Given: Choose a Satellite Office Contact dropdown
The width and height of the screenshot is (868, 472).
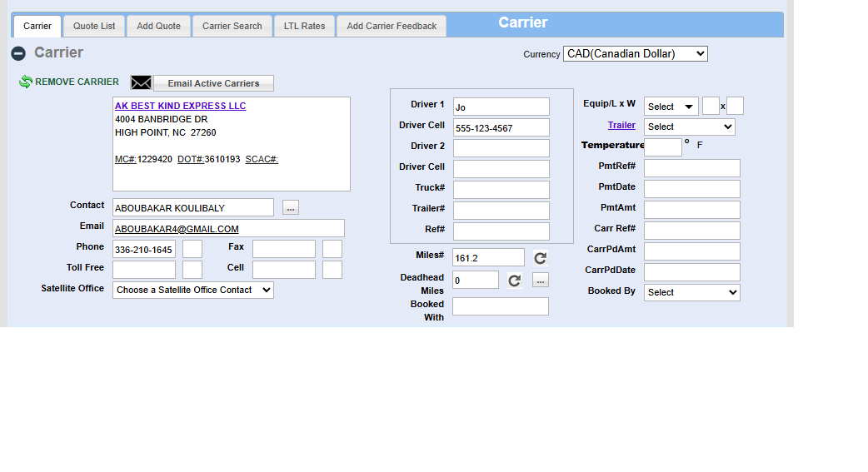Looking at the screenshot, I should pos(192,290).
